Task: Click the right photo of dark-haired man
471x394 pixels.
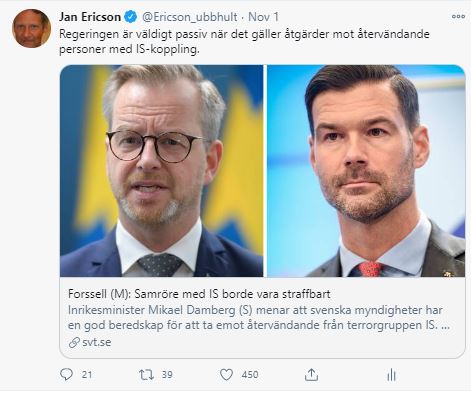Action: point(366,171)
